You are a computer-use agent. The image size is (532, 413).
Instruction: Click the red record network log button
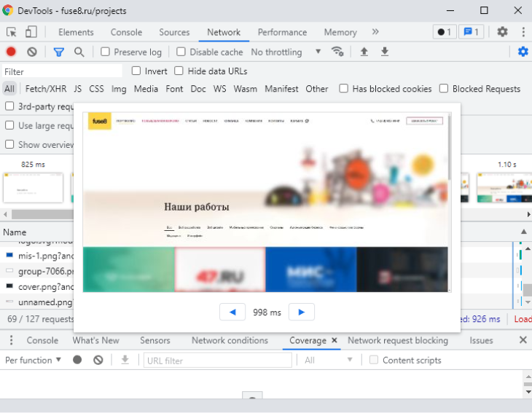click(x=11, y=52)
